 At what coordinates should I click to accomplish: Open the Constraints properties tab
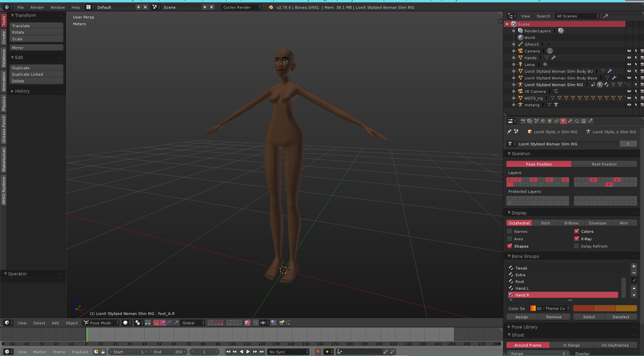[x=557, y=121]
